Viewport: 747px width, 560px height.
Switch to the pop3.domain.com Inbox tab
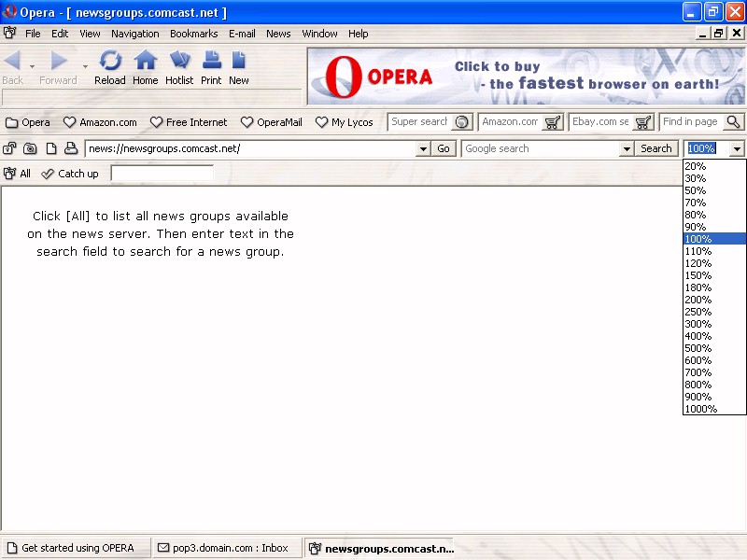[x=223, y=548]
